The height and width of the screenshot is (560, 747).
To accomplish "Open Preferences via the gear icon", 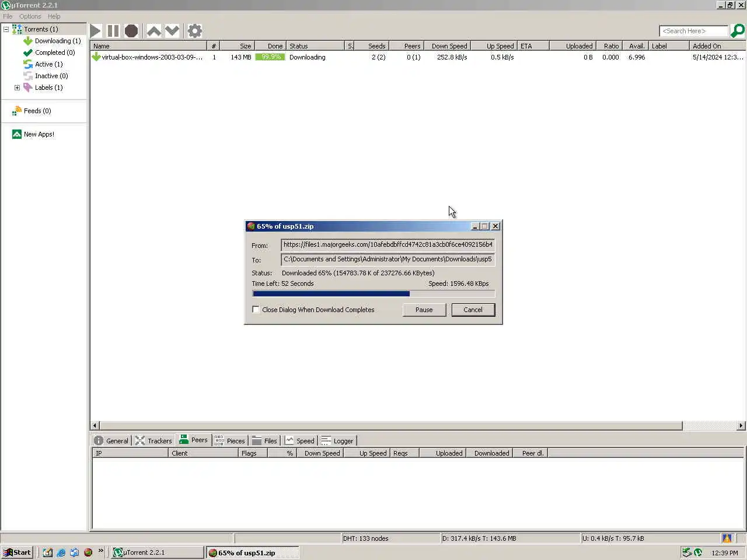I will [195, 31].
